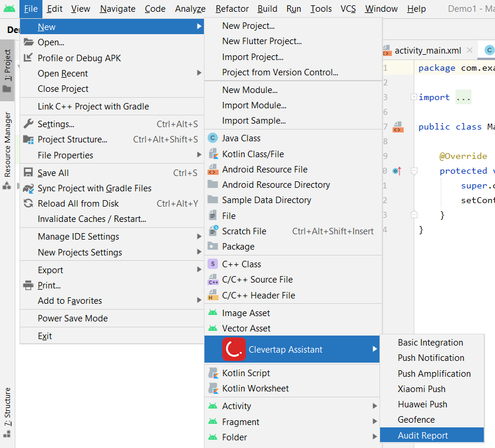Open the Edit menu
This screenshot has height=448, width=495.
(55, 9)
